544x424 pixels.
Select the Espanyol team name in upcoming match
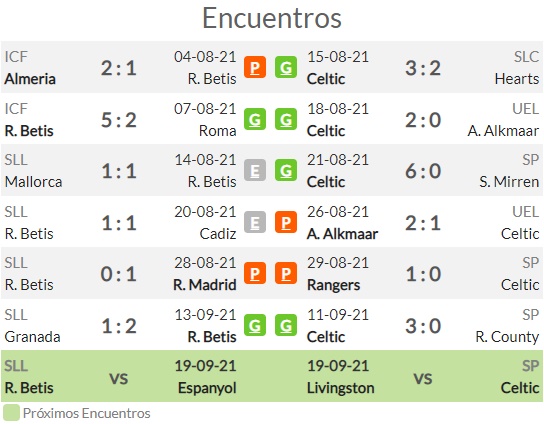click(207, 388)
